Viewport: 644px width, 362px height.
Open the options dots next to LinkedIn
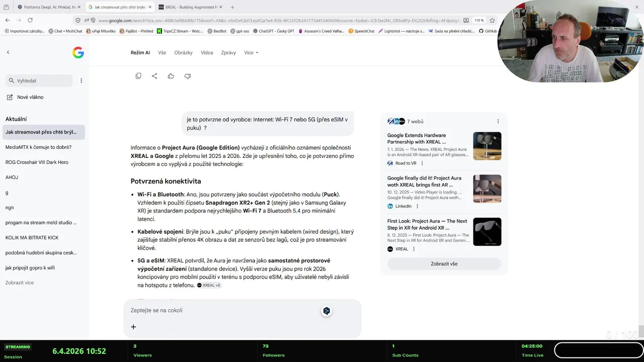point(417,206)
